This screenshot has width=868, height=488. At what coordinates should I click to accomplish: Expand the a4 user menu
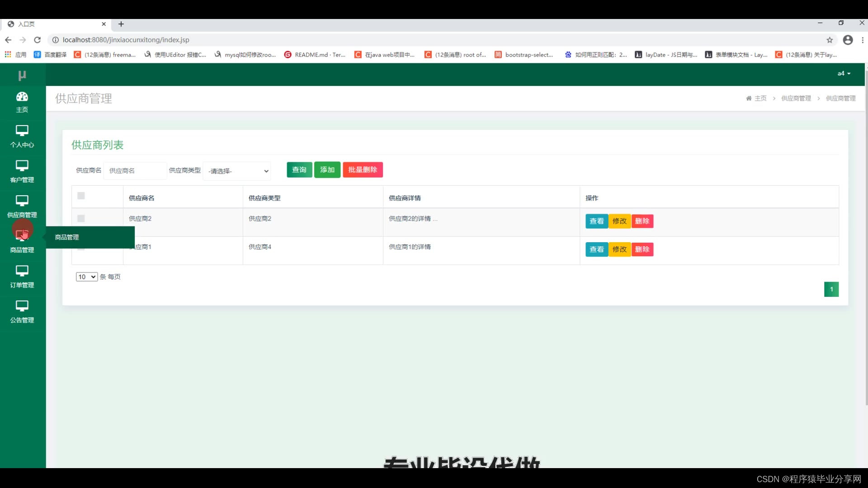coord(844,73)
